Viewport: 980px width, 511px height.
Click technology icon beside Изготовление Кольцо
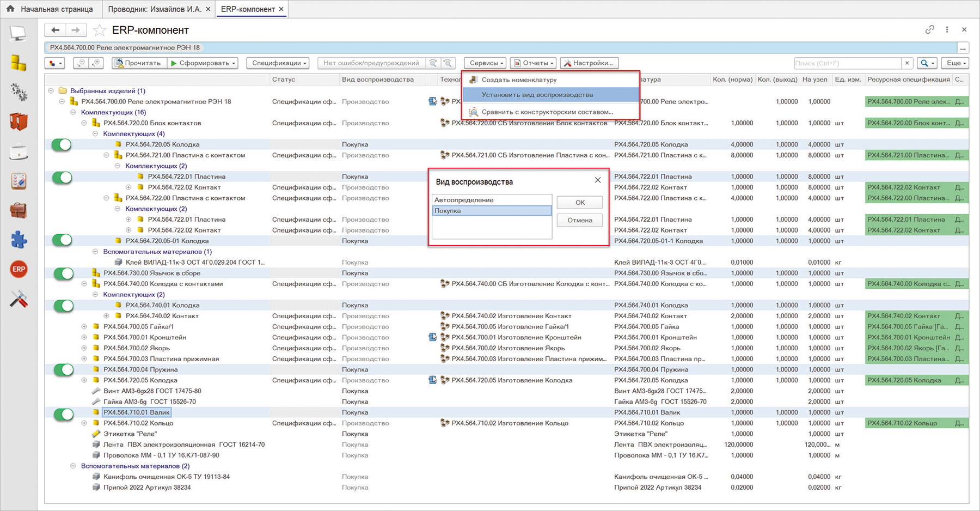[x=445, y=423]
